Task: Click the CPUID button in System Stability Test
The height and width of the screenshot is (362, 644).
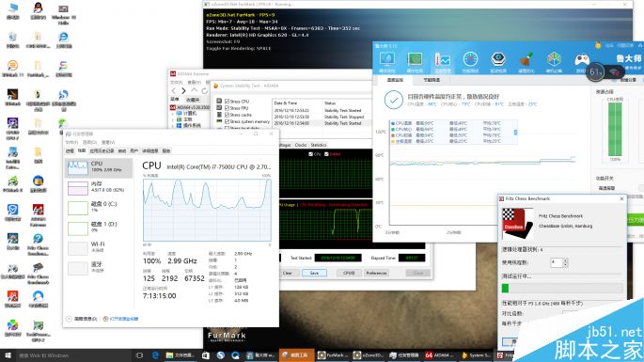Action: coord(349,274)
